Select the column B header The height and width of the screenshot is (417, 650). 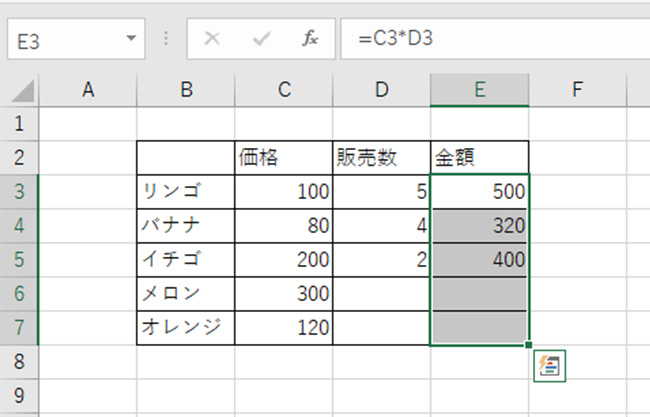pos(186,90)
